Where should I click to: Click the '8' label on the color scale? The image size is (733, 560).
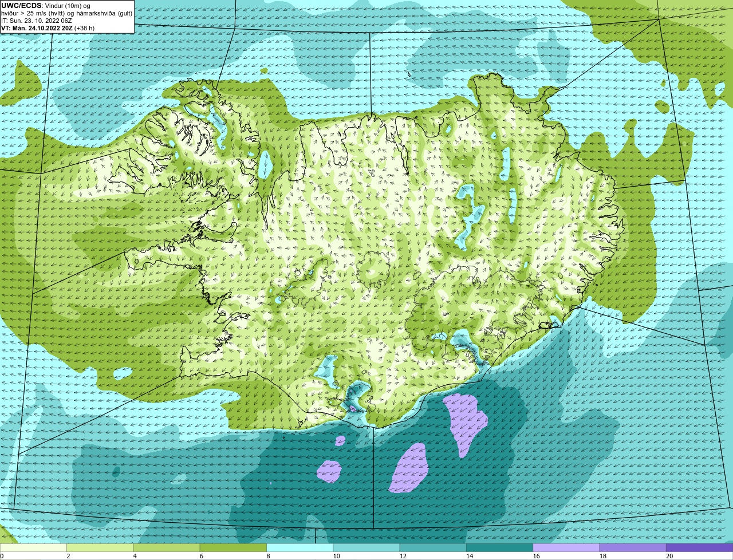click(268, 556)
